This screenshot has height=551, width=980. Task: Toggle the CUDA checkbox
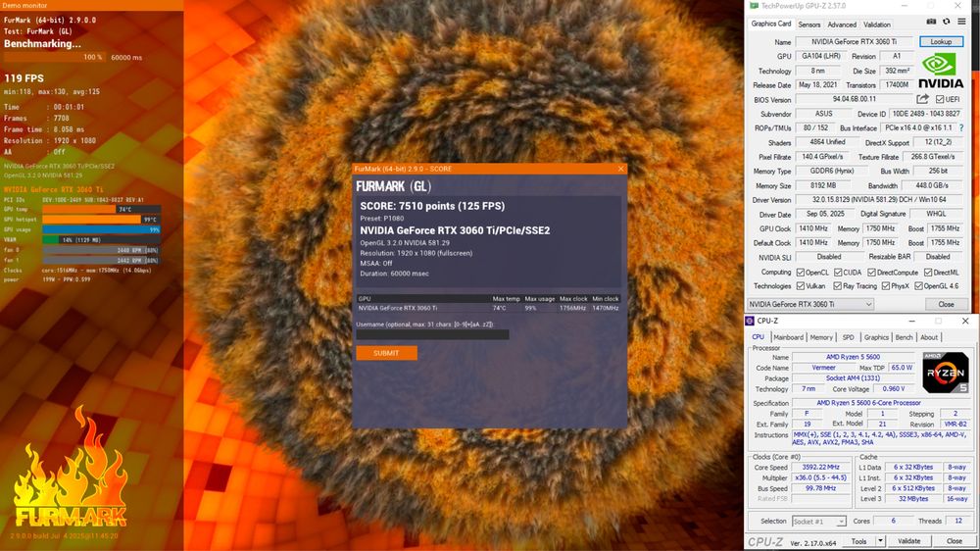(x=838, y=273)
